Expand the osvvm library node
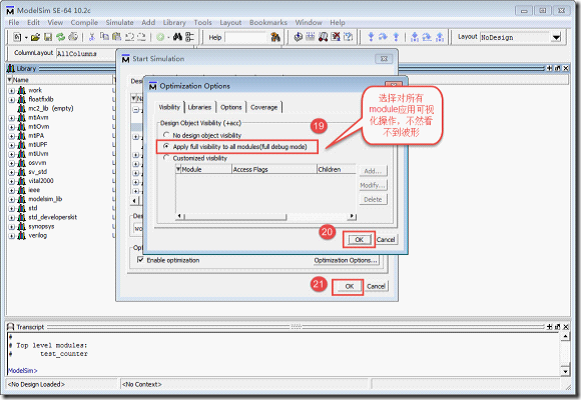 pyautogui.click(x=11, y=163)
